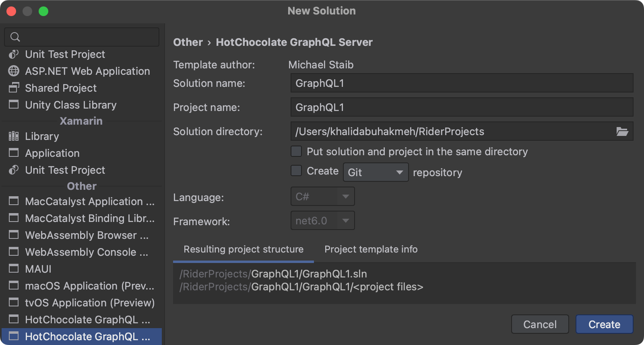Select the tvOS Application (Preview) template
This screenshot has width=644, height=345.
coord(82,302)
